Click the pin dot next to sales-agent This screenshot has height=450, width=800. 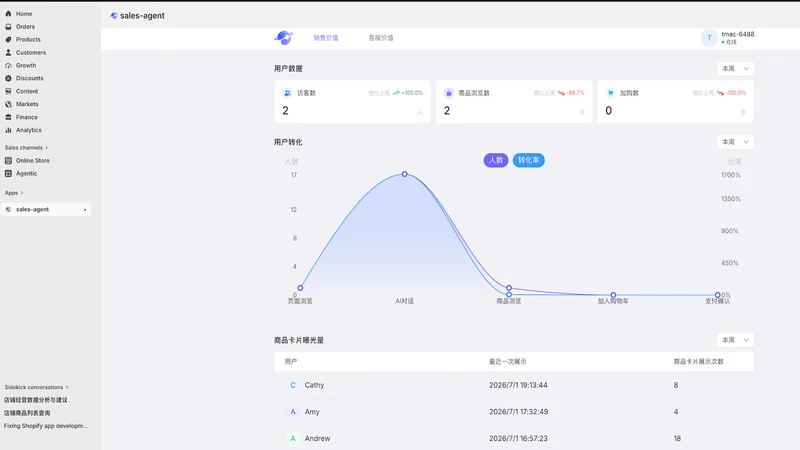(85, 210)
